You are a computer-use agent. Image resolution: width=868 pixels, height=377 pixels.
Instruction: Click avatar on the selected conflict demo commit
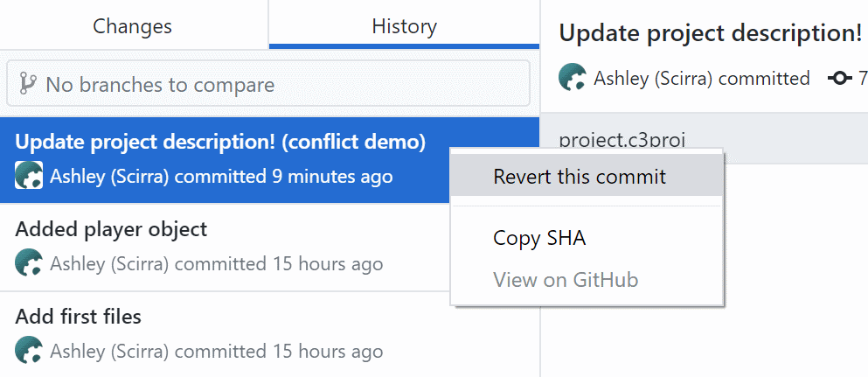[29, 176]
